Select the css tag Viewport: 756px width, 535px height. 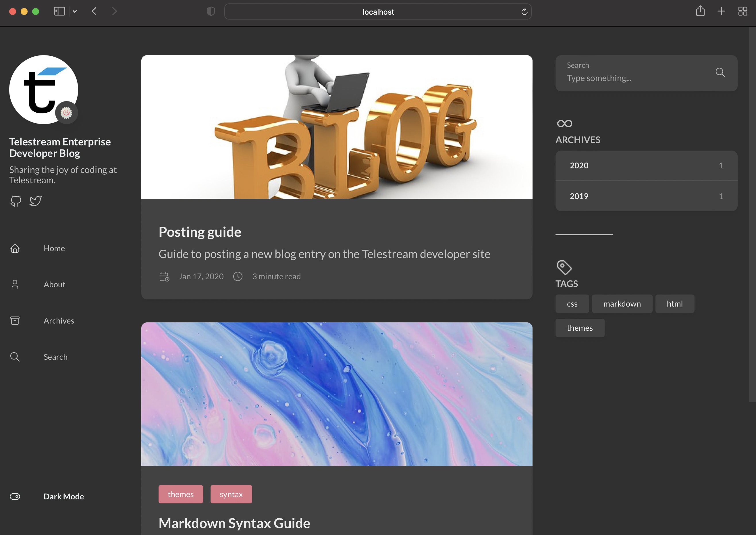[572, 304]
